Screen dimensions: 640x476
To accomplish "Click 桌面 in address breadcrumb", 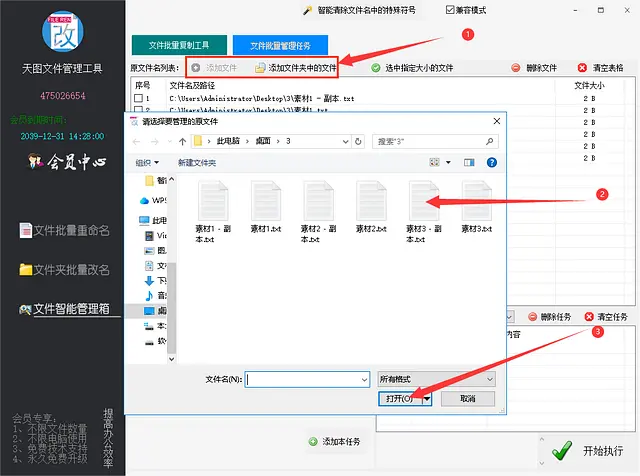I will coord(263,141).
